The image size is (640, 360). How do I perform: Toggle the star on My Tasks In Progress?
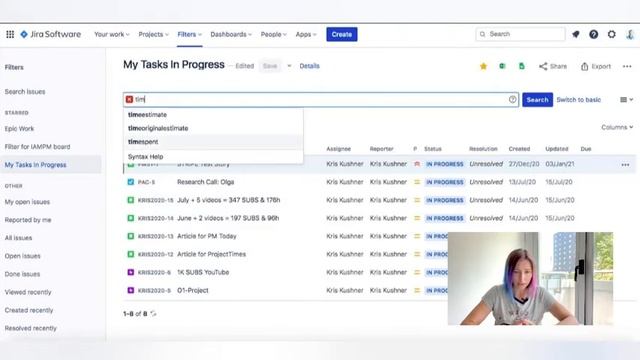[x=483, y=66]
